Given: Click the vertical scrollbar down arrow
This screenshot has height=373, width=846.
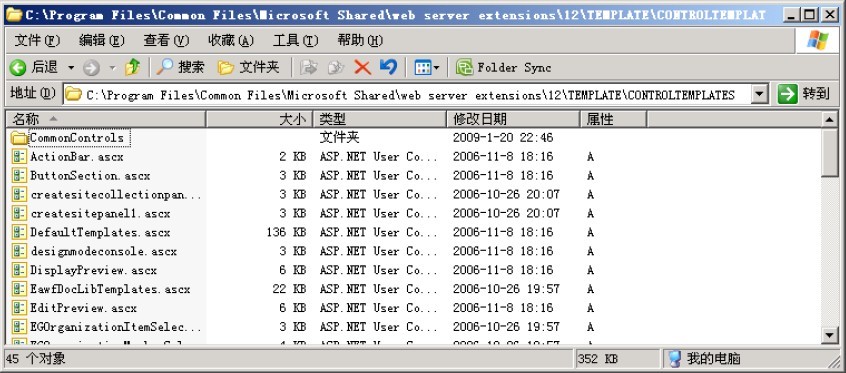Looking at the screenshot, I should (x=830, y=335).
